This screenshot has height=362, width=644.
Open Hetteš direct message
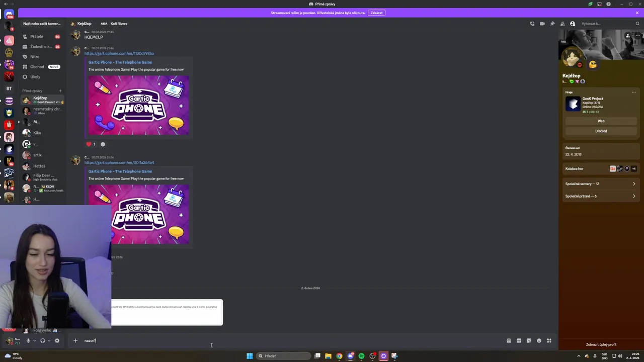(x=42, y=166)
